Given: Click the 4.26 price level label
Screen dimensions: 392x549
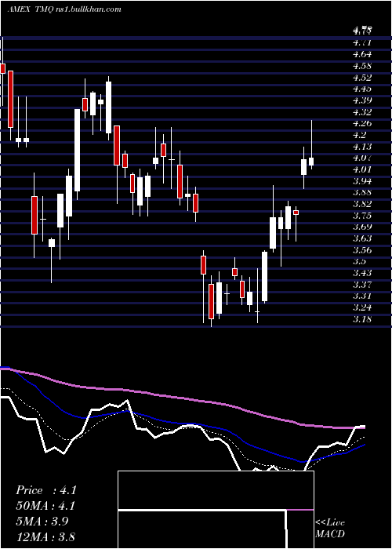Looking at the screenshot, I should (362, 124).
